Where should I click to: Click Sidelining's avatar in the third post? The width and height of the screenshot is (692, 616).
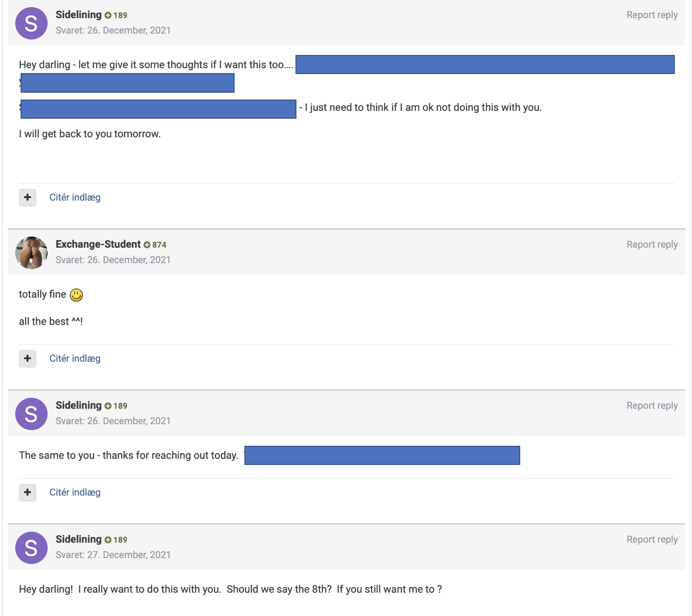point(31,414)
